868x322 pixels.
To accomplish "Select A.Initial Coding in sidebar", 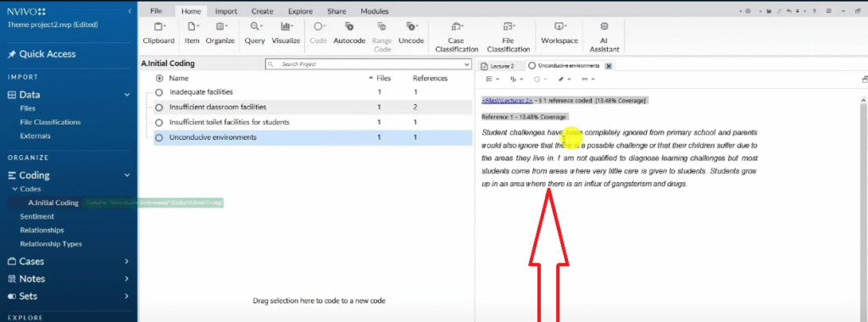I will 53,203.
